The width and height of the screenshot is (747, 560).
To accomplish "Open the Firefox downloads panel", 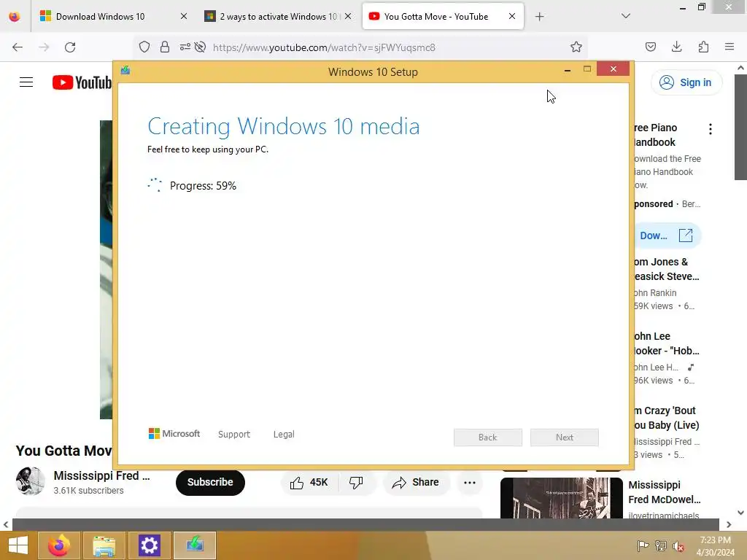I will 676,47.
